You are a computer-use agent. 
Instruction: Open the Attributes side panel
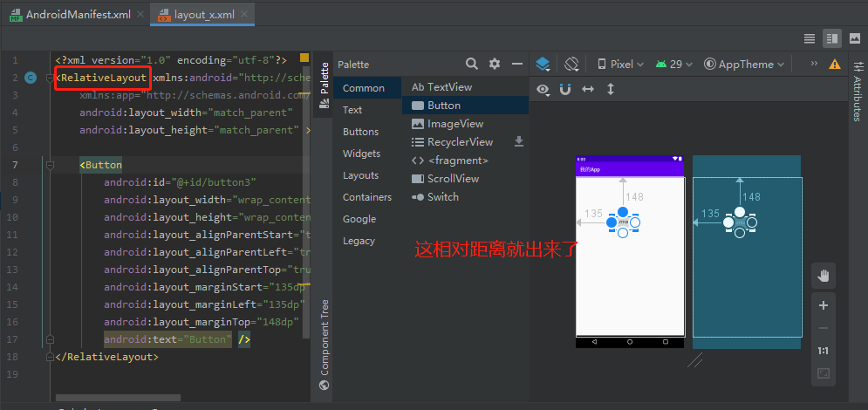click(x=858, y=91)
